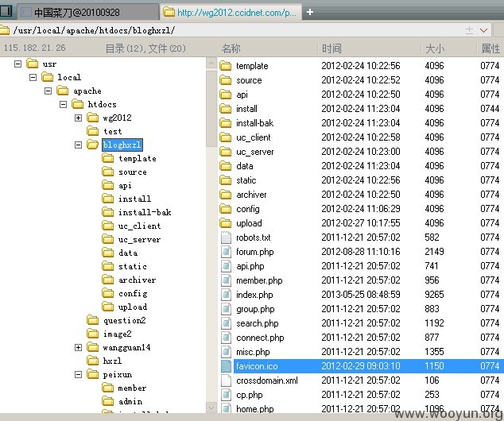The image size is (504, 421).
Task: Select template folder icon in file list
Action: point(226,66)
